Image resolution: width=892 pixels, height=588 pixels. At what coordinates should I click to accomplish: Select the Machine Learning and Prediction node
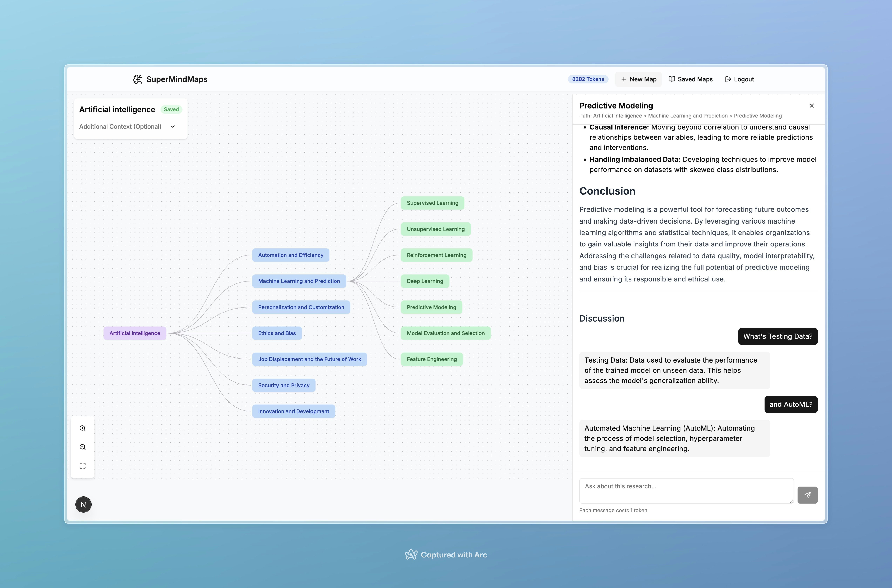point(299,281)
